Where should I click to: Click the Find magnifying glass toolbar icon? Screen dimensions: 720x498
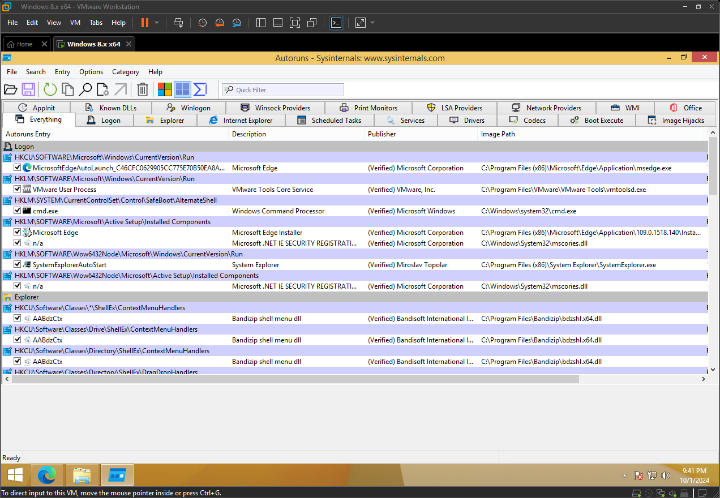coord(85,90)
